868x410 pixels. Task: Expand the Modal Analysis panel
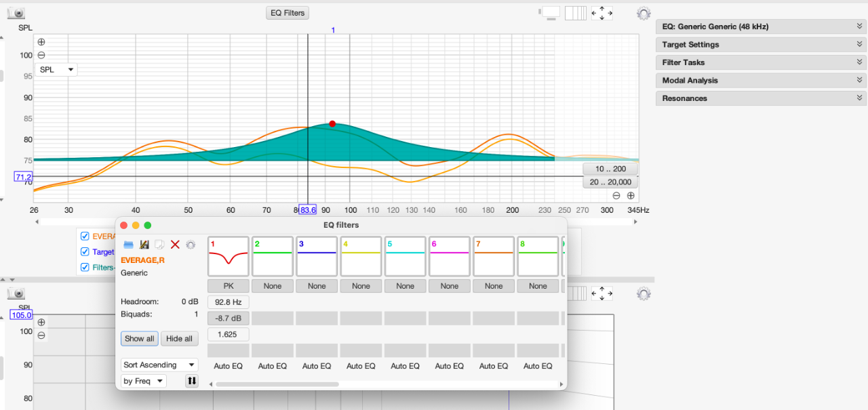point(761,80)
